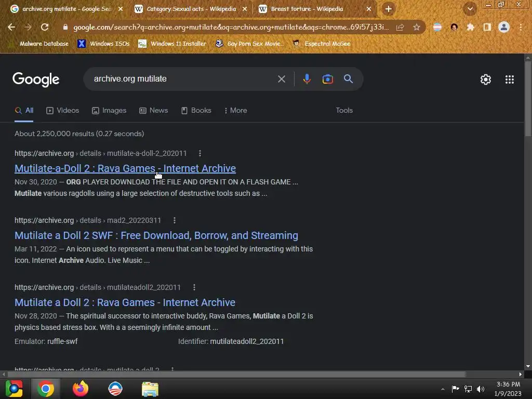Toggle the browser side panel icon
532x399 pixels.
click(x=487, y=27)
